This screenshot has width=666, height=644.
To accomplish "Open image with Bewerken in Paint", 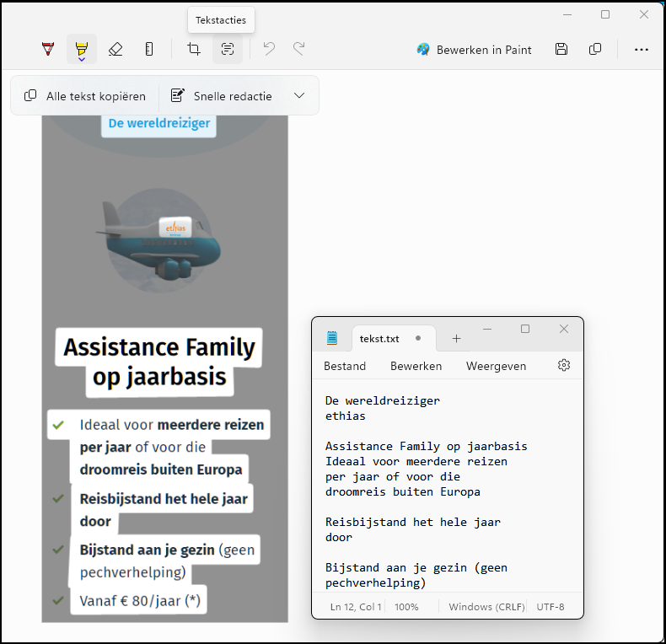I will 474,50.
